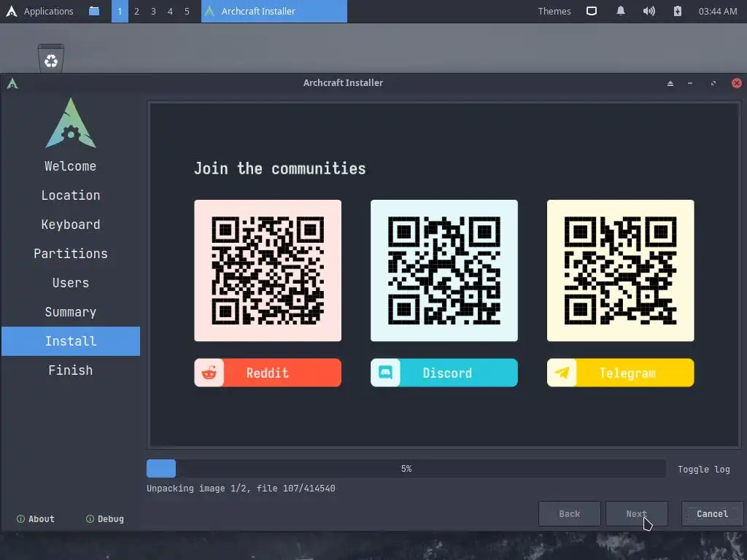Open notifications bell icon
Screen dimensions: 747x560
coord(620,11)
